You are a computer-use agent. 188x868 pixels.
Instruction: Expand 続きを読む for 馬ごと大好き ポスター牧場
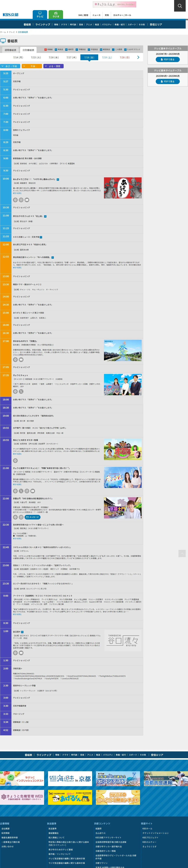[x=17, y=454]
